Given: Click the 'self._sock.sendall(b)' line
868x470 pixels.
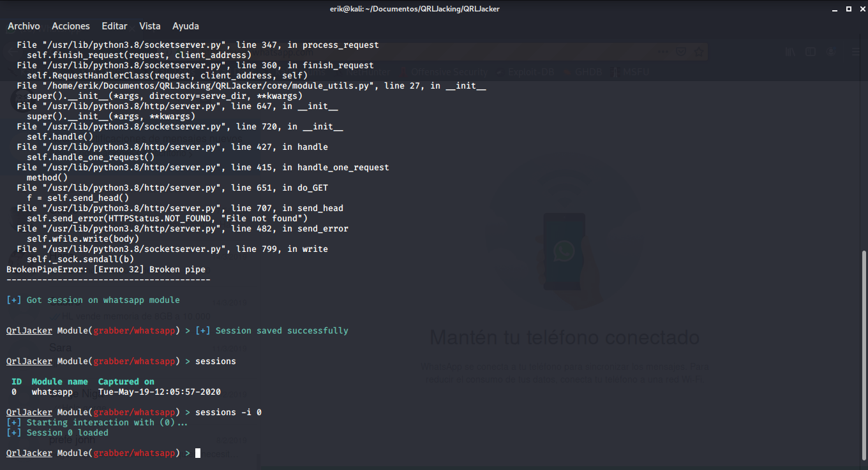Looking at the screenshot, I should tap(80, 259).
